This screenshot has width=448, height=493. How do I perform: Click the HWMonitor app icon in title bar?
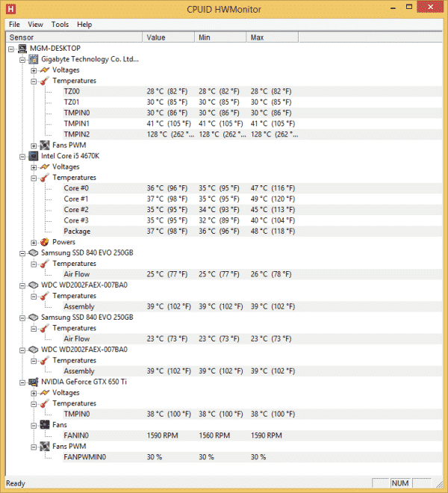coord(10,10)
